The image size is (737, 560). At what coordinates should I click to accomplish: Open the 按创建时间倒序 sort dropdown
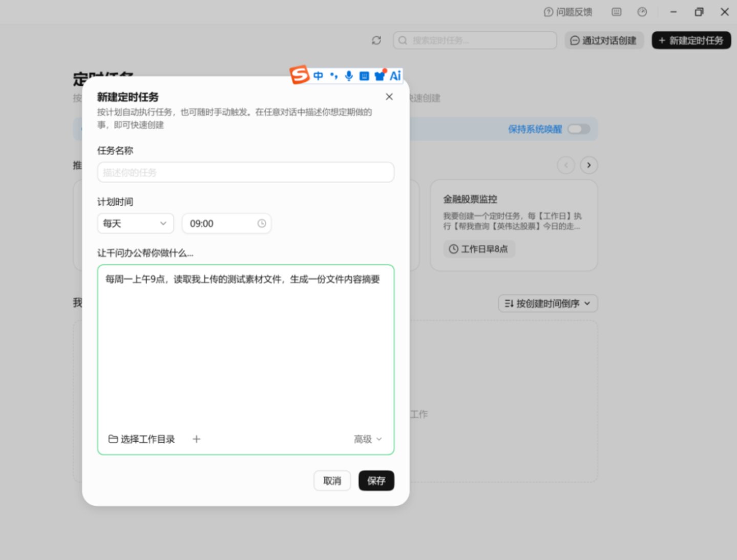tap(548, 304)
